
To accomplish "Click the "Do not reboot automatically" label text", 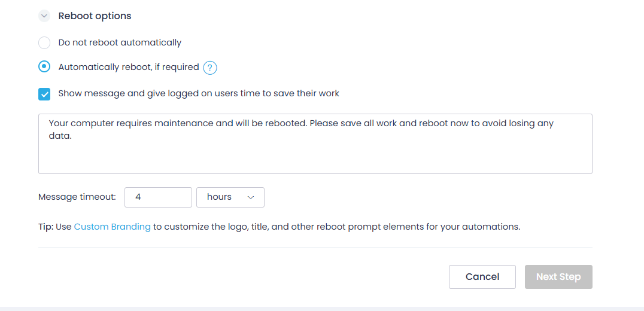I will coord(120,43).
